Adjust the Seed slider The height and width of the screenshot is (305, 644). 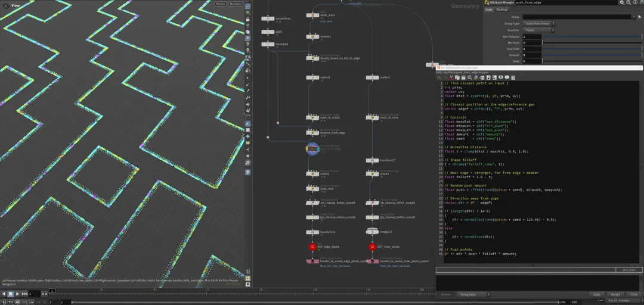point(592,61)
